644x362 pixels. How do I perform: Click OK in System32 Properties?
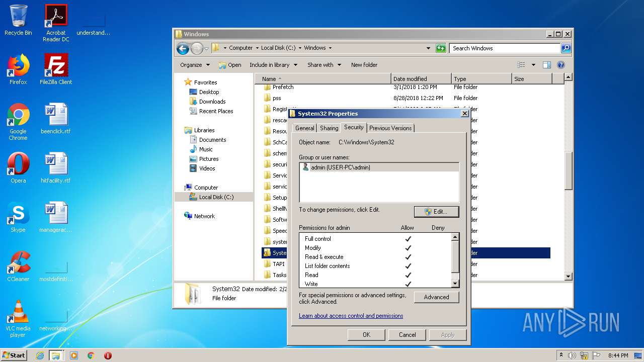tap(366, 335)
